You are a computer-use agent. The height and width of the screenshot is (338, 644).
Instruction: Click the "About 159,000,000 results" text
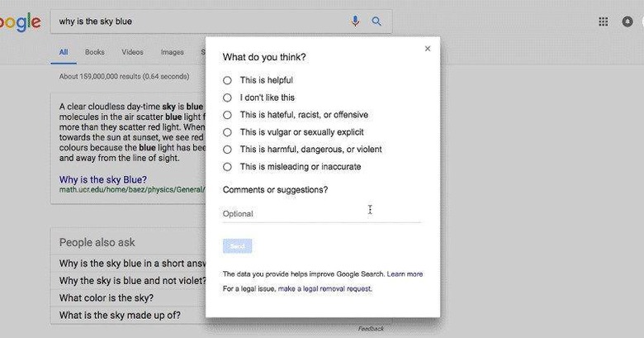coord(124,77)
